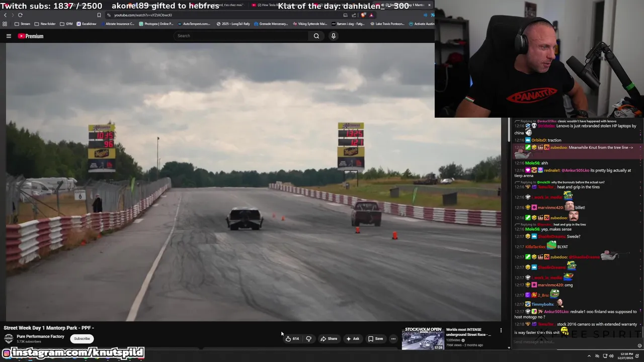The width and height of the screenshot is (644, 362).
Task: Open the Allstate Insurance bookmark
Action: click(x=117, y=24)
